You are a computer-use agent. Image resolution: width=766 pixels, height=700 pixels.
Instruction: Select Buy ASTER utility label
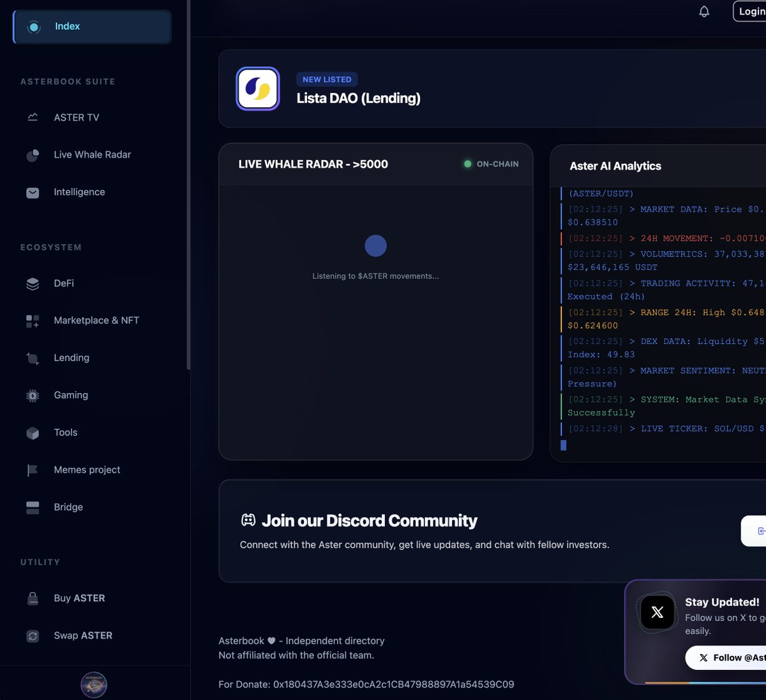[x=79, y=599]
